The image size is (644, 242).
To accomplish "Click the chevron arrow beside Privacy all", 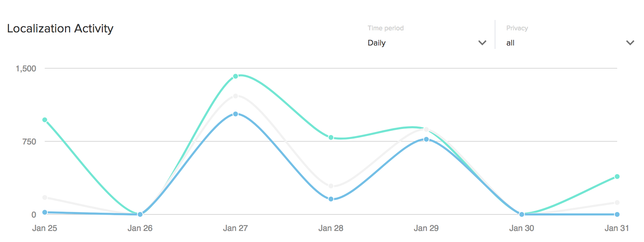I will click(630, 43).
